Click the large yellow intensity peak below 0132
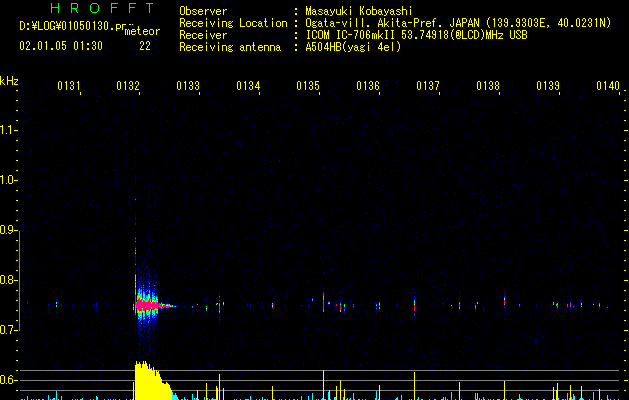629x400 pixels. tap(152, 381)
